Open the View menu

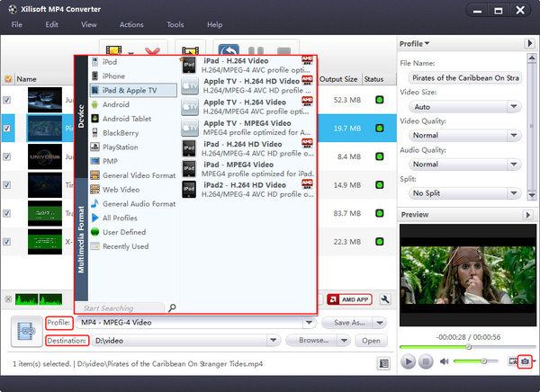(x=89, y=25)
